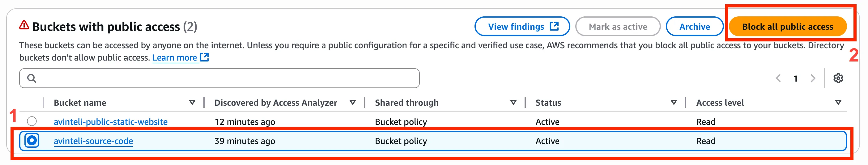Sort by Shared through column arrow
Image resolution: width=868 pixels, height=165 pixels.
coord(513,102)
